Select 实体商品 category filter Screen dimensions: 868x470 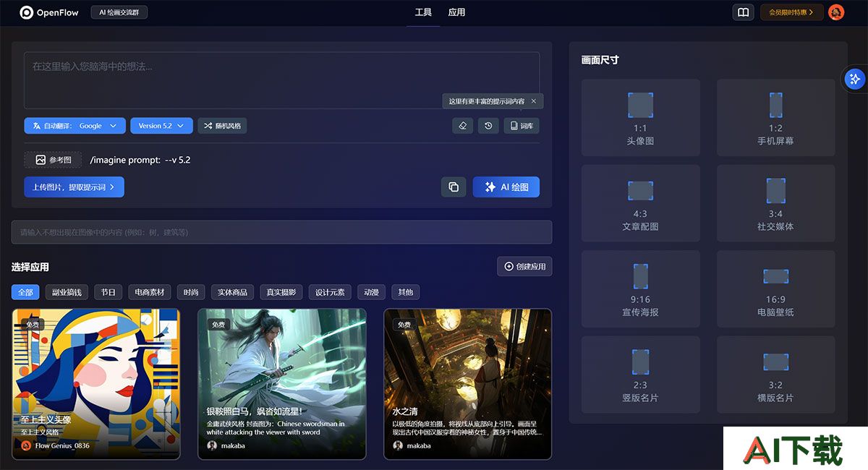tap(232, 292)
